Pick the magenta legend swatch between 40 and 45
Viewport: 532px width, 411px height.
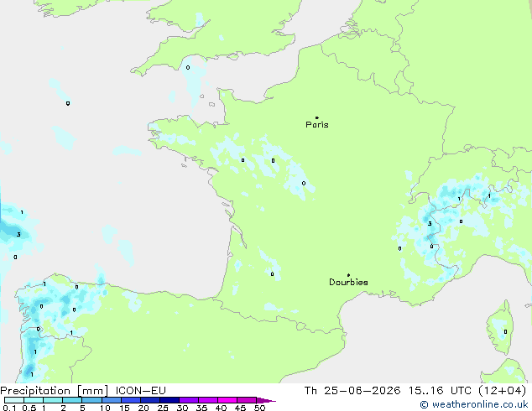pyautogui.click(x=227, y=400)
